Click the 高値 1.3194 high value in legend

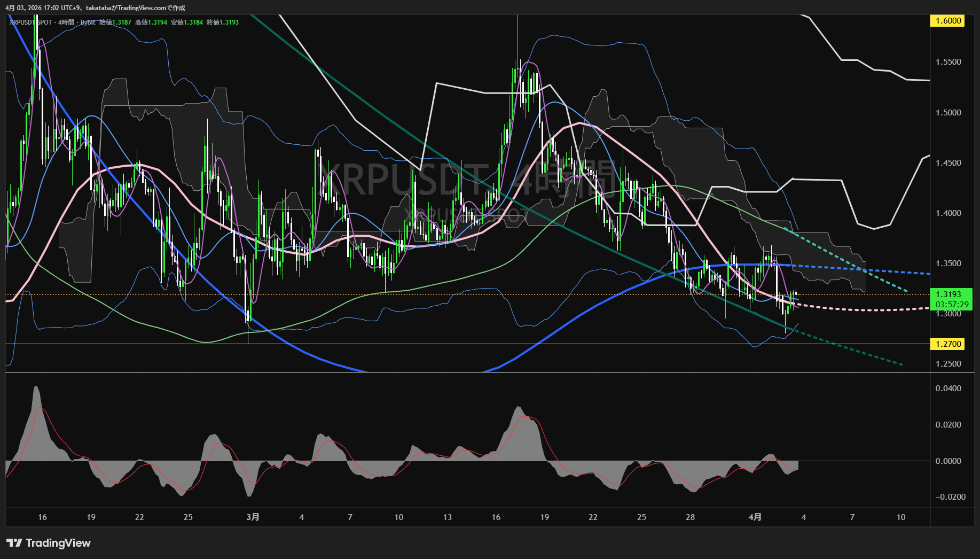click(x=151, y=22)
